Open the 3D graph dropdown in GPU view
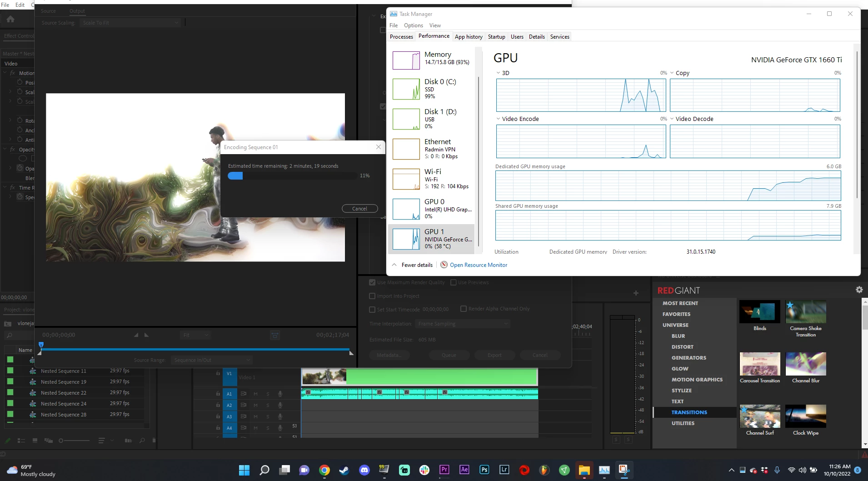This screenshot has width=868, height=481. (x=499, y=73)
